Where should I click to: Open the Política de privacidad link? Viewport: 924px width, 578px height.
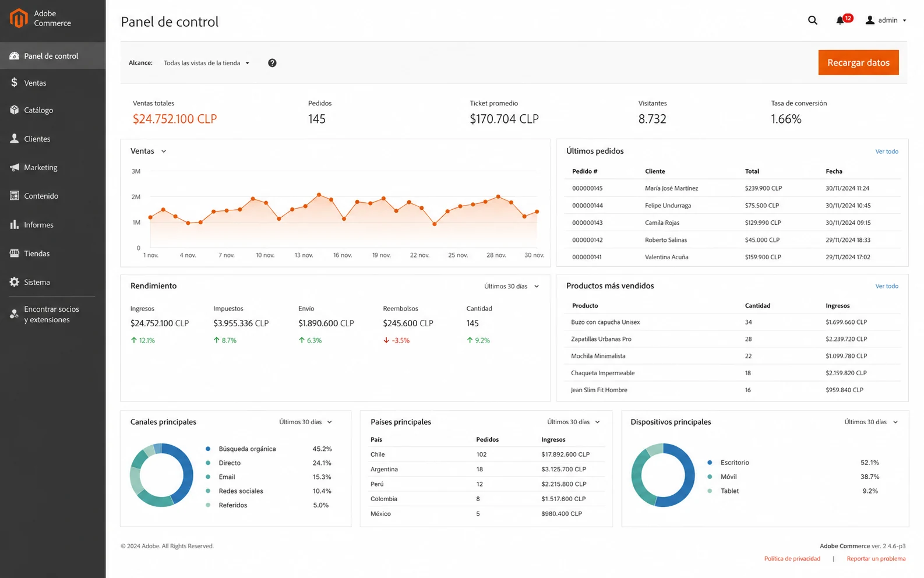click(792, 559)
